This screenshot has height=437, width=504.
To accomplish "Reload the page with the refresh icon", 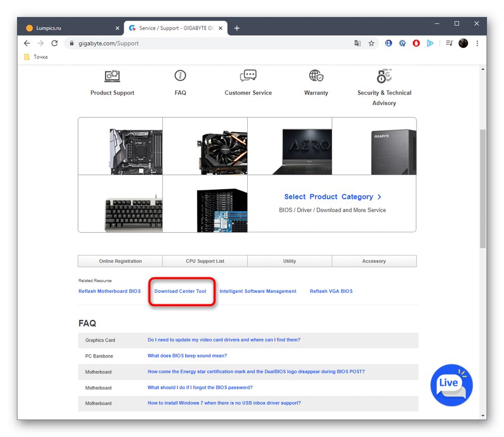I will [55, 43].
